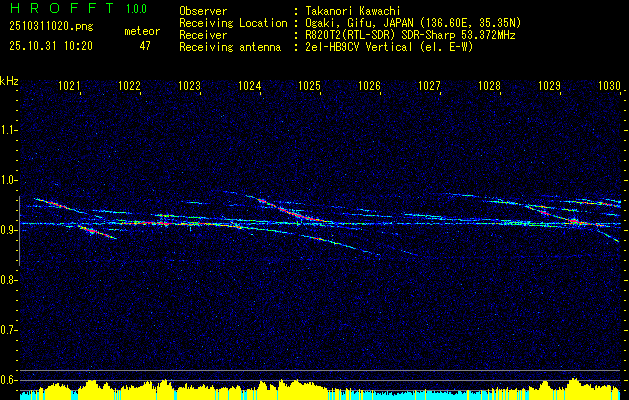
Task: Click the 1029 time axis marker
Action: [549, 85]
